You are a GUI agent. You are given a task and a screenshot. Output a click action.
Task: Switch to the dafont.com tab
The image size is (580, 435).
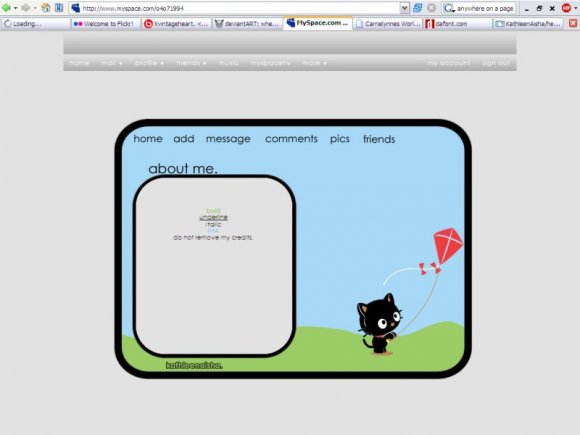point(459,24)
